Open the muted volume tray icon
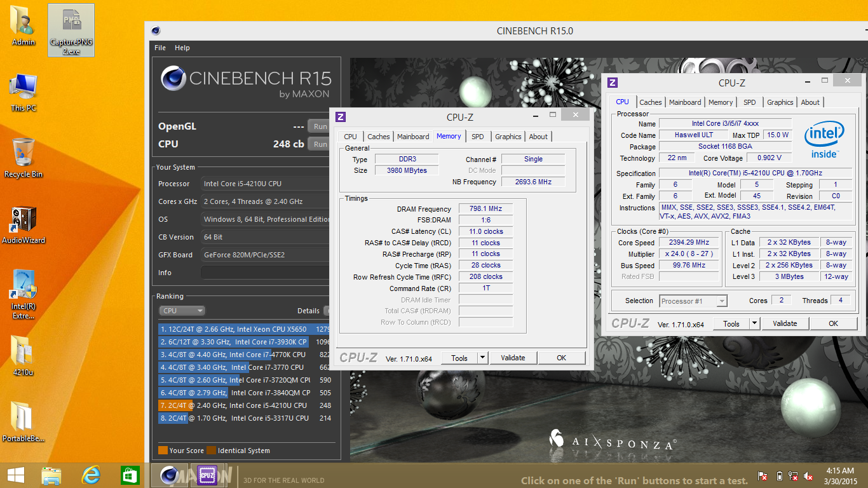This screenshot has height=488, width=868. (x=808, y=475)
